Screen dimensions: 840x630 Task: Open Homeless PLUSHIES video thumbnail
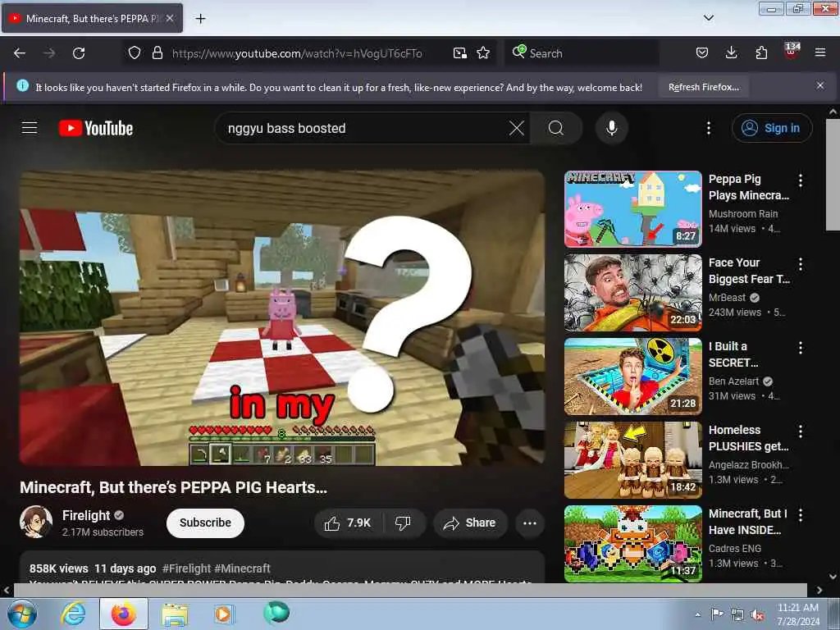pyautogui.click(x=632, y=459)
